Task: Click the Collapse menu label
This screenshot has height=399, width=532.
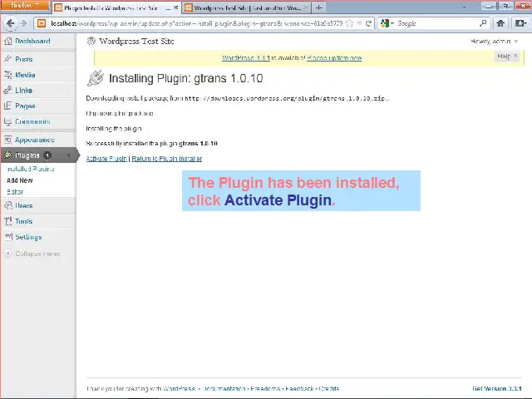Action: point(37,254)
